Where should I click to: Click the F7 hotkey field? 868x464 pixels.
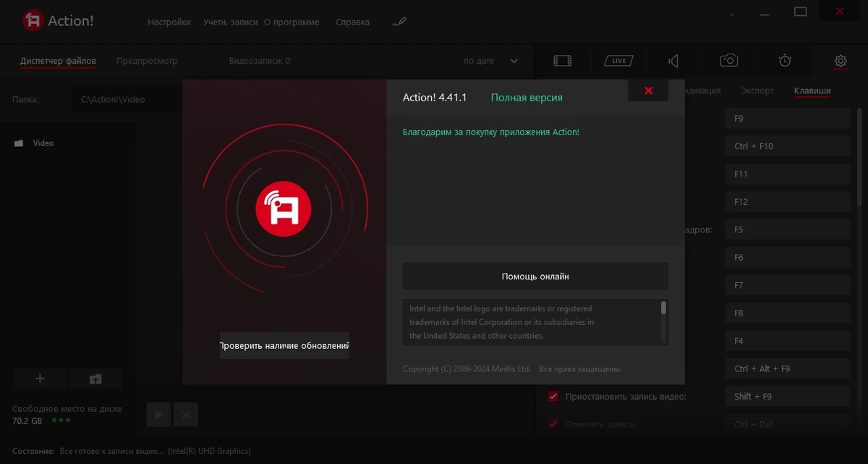pos(788,285)
